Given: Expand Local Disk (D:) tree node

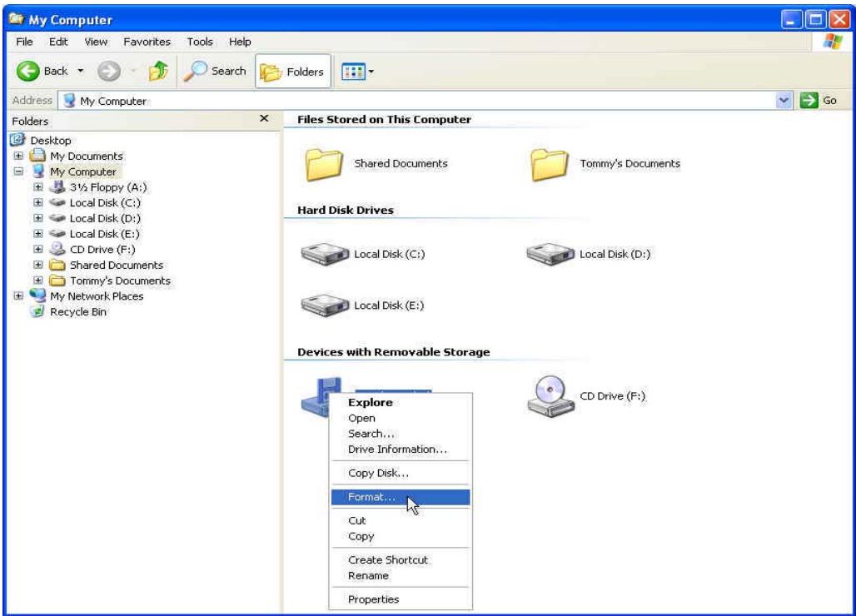Looking at the screenshot, I should [x=37, y=218].
